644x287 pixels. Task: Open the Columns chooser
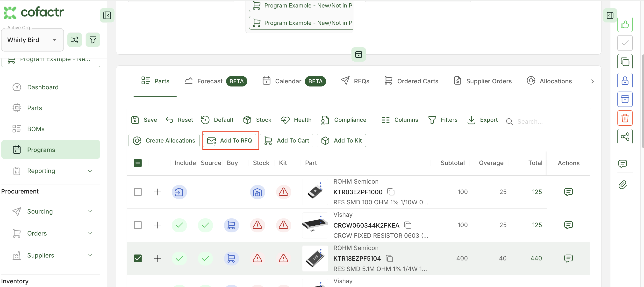pos(400,120)
